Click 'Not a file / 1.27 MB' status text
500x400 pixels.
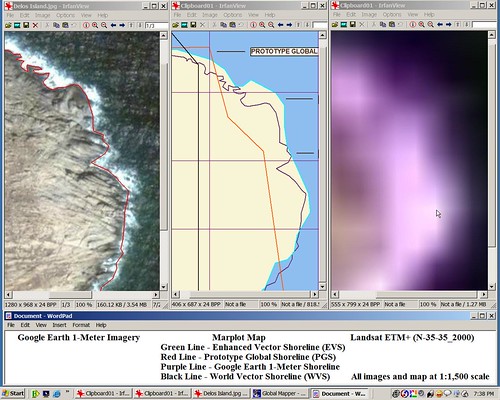[x=464, y=304]
